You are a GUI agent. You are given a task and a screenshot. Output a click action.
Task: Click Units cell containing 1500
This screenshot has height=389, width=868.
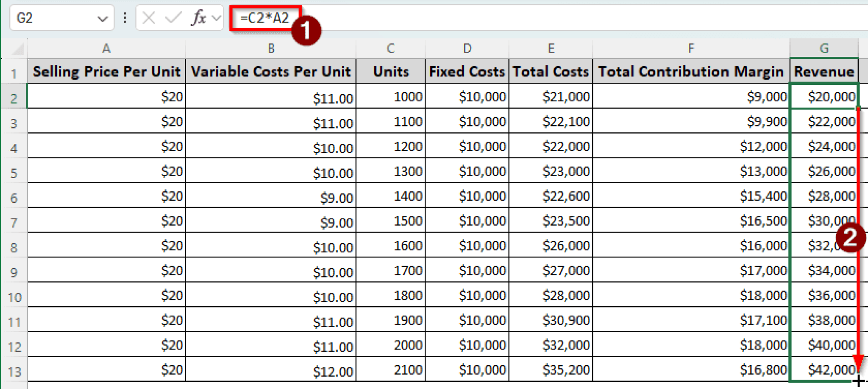click(x=390, y=221)
